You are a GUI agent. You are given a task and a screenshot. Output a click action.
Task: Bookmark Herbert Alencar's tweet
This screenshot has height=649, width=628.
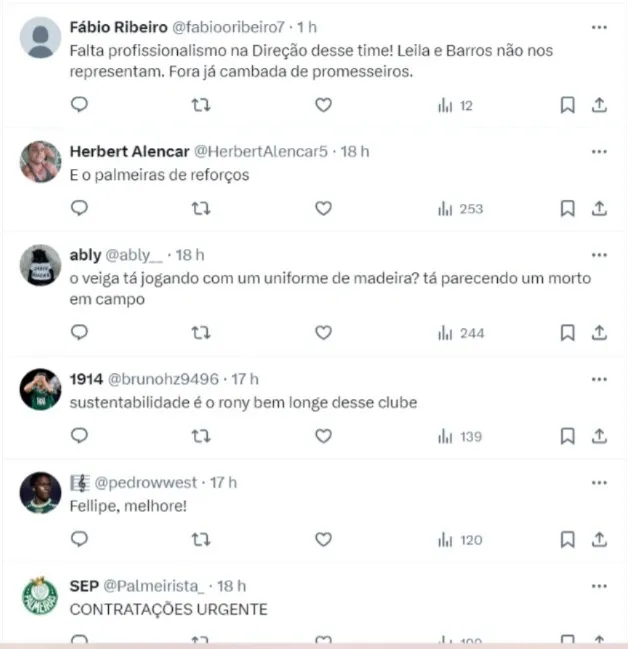tap(567, 208)
